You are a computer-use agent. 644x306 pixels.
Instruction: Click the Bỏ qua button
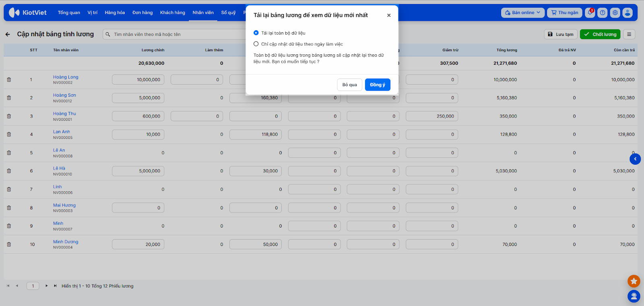coord(349,85)
